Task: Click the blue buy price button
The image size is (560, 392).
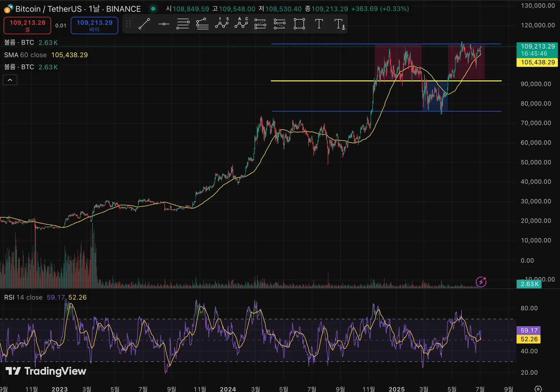Action: 94,25
